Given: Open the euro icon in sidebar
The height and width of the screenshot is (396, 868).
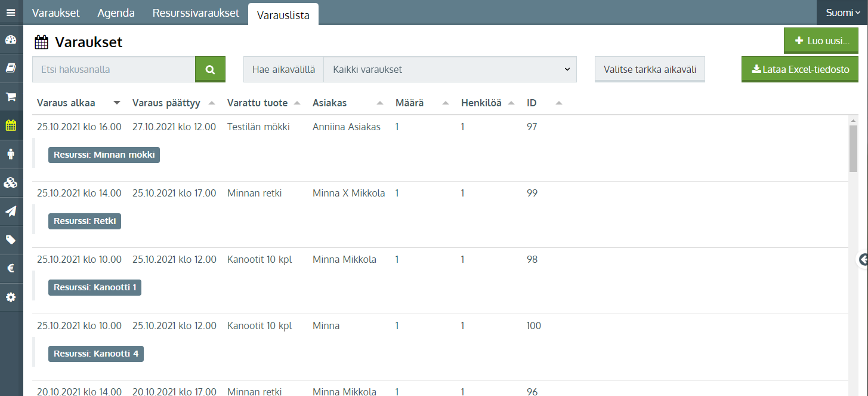Looking at the screenshot, I should [x=11, y=269].
